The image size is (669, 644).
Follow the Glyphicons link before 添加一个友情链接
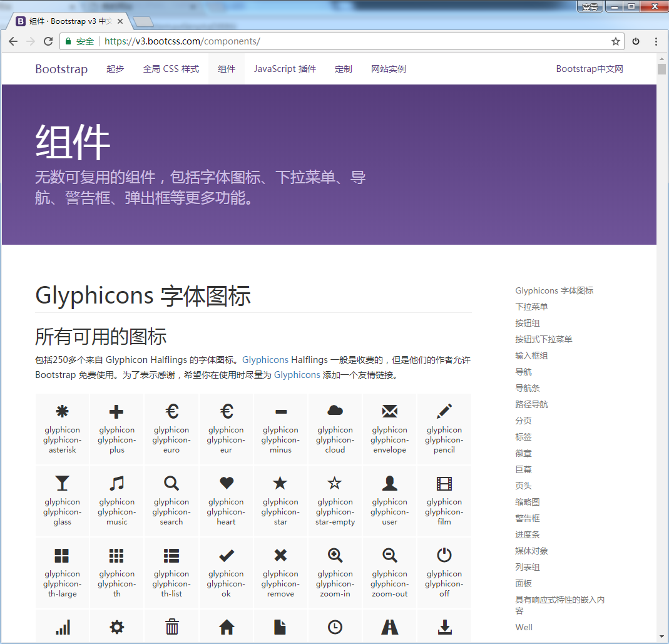[x=297, y=375]
